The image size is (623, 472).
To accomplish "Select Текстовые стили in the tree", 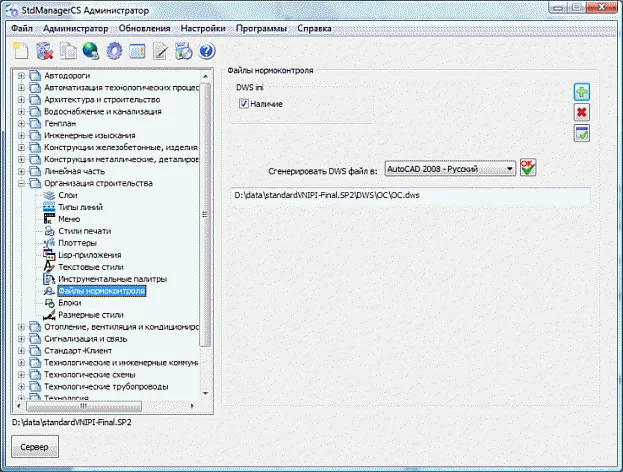I will click(90, 268).
